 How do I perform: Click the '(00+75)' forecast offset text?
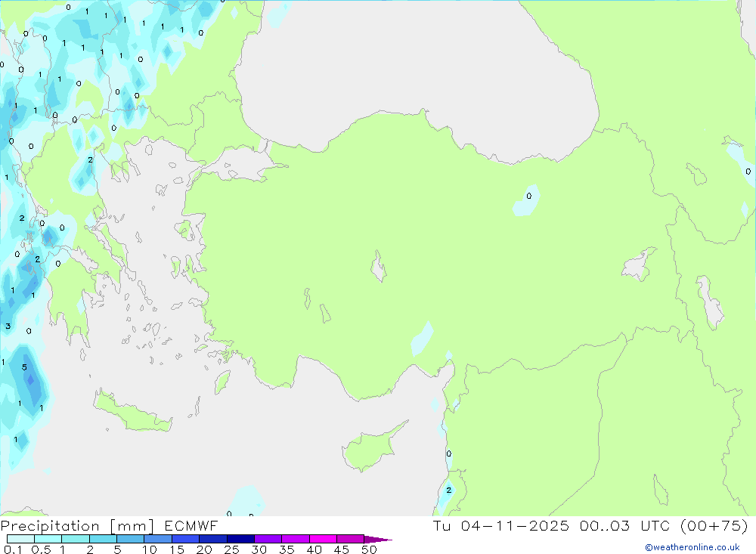tap(714, 526)
